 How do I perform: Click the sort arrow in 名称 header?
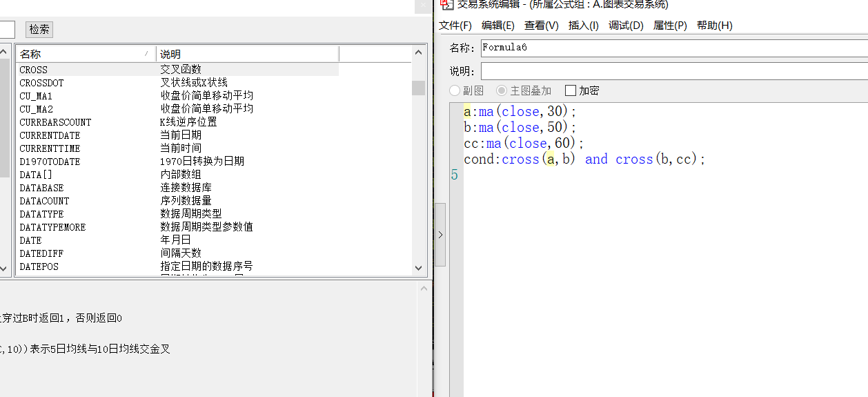pyautogui.click(x=146, y=54)
